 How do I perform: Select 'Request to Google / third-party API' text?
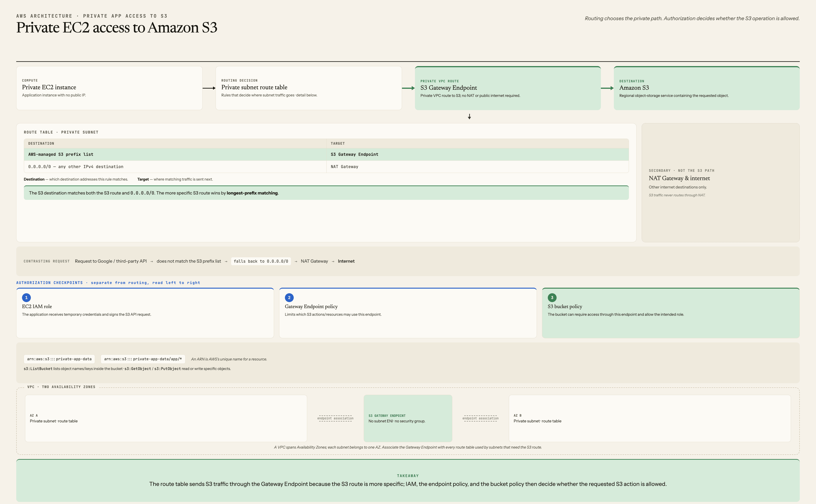tap(111, 261)
